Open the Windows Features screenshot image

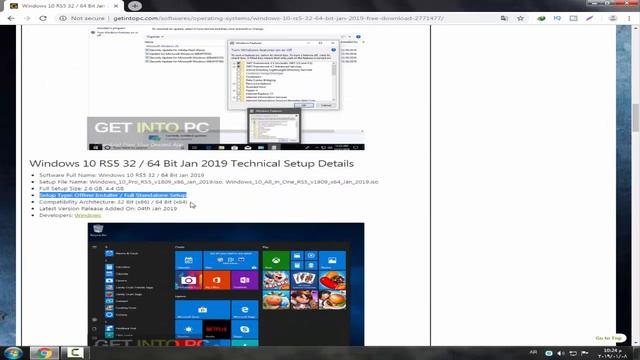(226, 88)
